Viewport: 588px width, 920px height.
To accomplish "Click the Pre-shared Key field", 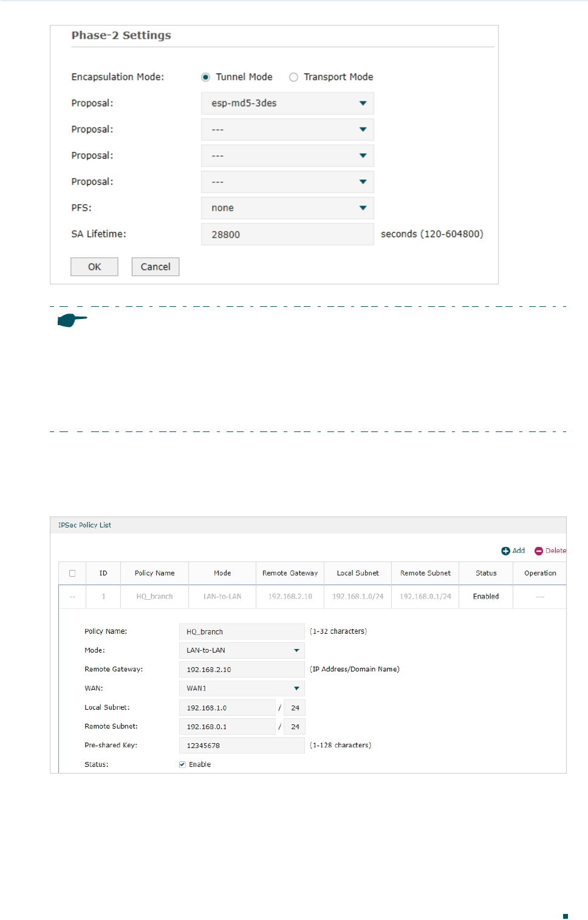I will [242, 746].
